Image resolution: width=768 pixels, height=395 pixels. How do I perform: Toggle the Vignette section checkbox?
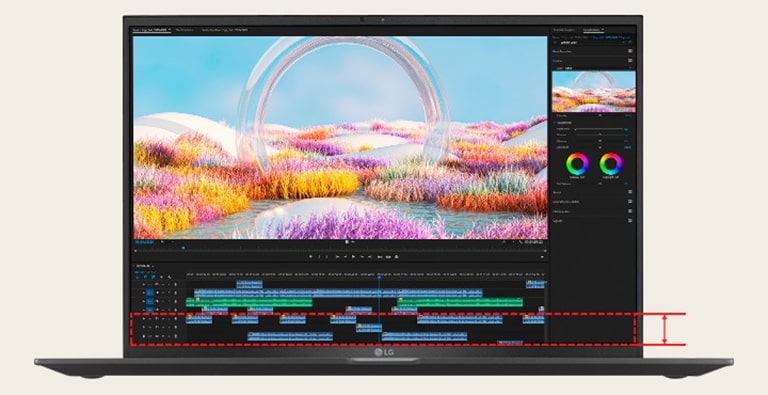(x=630, y=221)
